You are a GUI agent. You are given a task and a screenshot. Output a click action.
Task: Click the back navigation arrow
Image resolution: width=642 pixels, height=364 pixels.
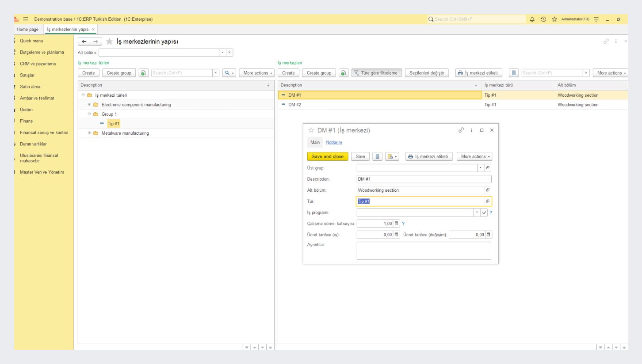[x=84, y=42]
